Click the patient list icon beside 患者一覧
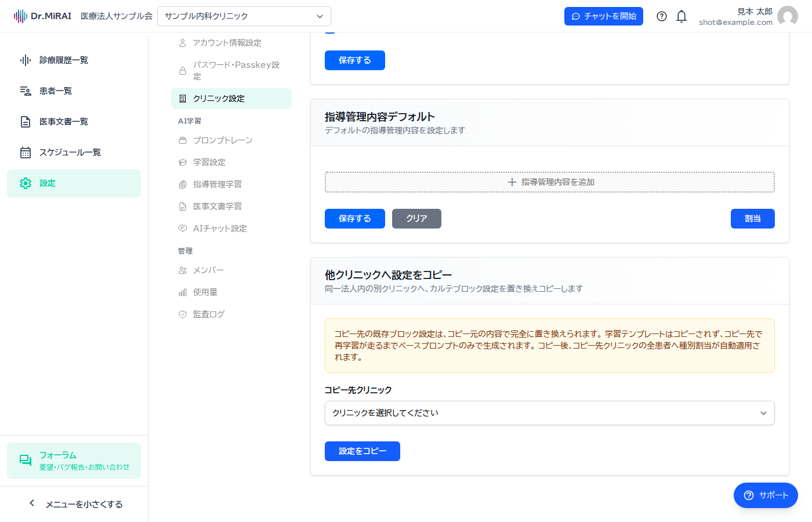Screen dimensions: 812x522 coord(26,91)
